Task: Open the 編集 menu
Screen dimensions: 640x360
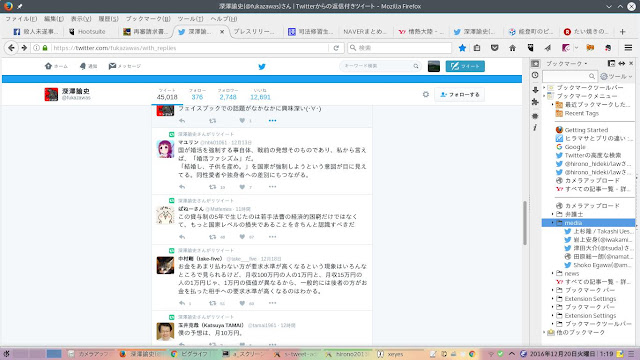Action: 53,19
